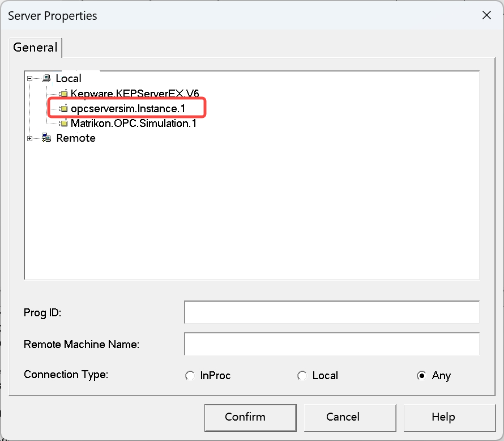The image size is (504, 441).
Task: Click the computer icon beside Local node
Action: point(46,78)
